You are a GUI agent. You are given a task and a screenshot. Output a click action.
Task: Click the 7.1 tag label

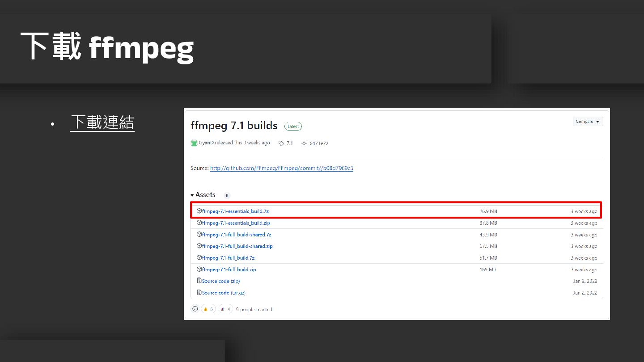pos(290,143)
